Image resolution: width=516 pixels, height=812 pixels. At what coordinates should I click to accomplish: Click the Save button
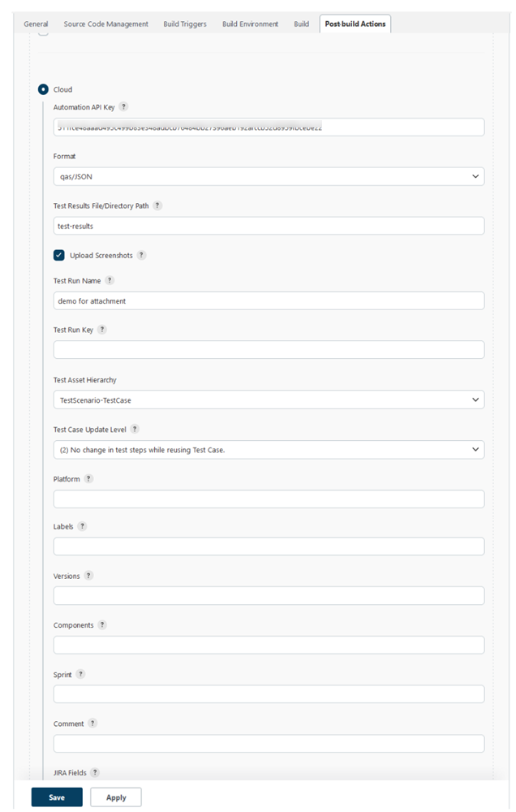tap(56, 797)
